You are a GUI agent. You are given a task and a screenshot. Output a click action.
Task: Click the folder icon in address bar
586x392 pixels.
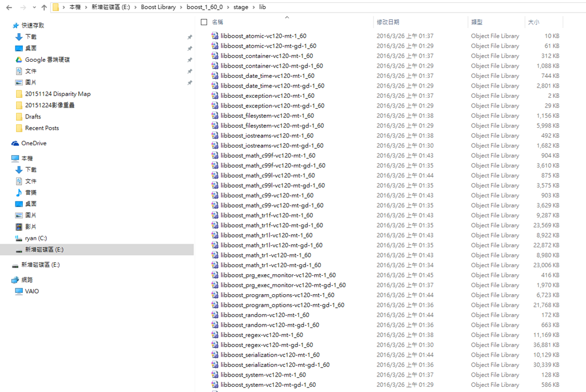pos(56,7)
